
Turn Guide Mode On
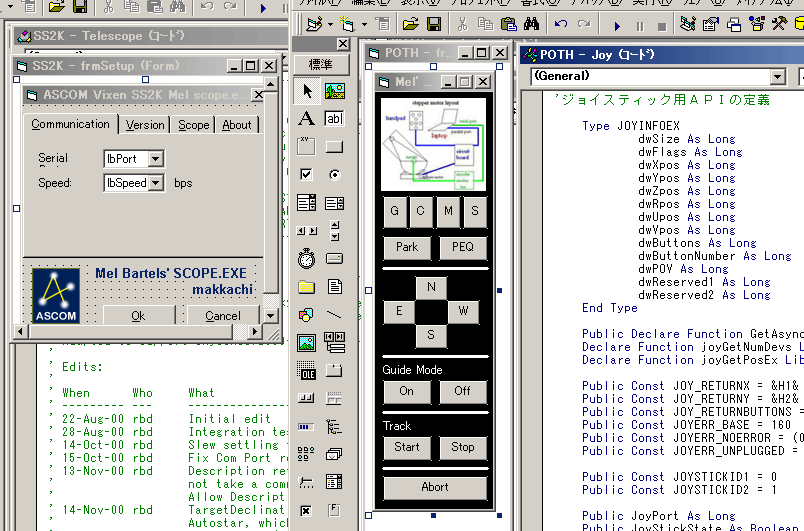click(x=407, y=392)
